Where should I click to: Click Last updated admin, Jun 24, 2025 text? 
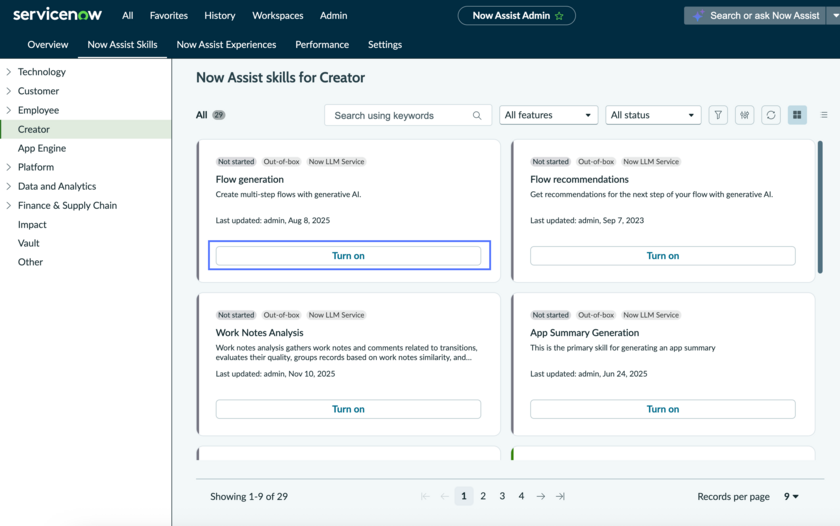pos(589,374)
